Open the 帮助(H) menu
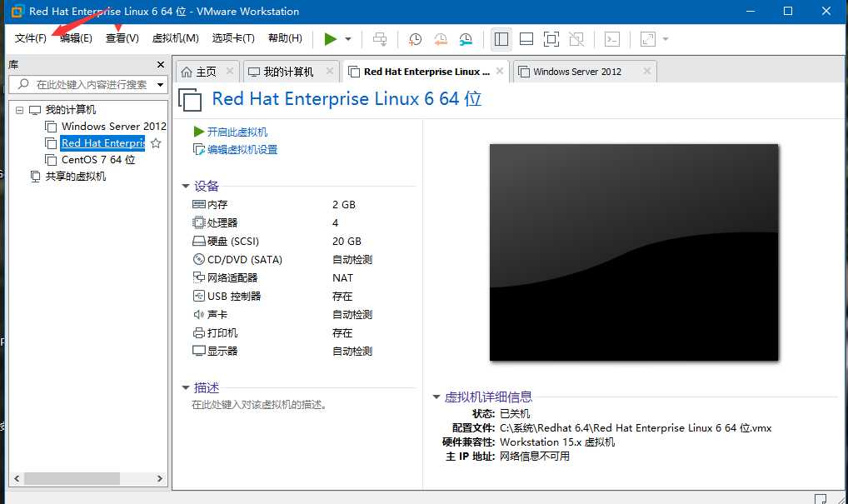848x504 pixels. pos(285,38)
